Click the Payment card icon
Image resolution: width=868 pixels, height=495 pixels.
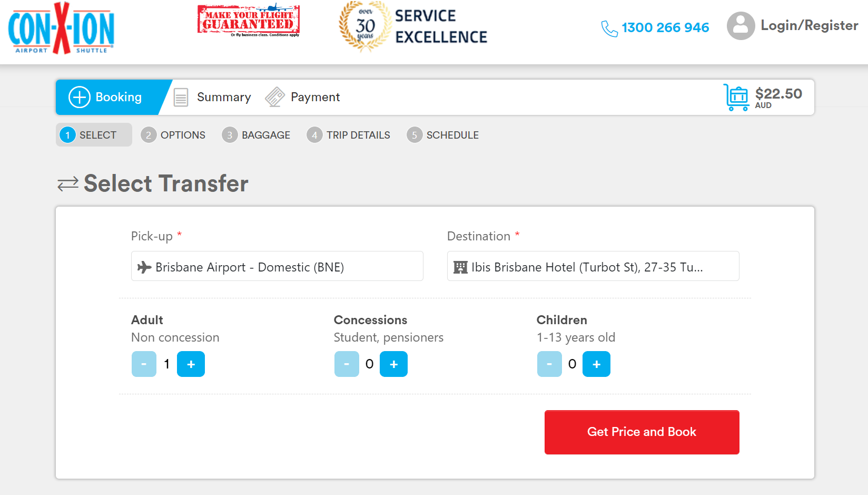275,97
